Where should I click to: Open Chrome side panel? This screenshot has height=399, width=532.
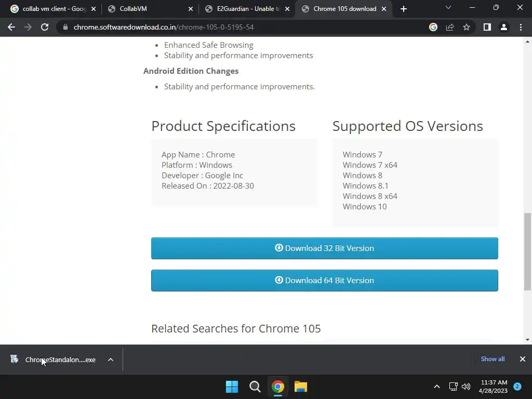(x=487, y=27)
